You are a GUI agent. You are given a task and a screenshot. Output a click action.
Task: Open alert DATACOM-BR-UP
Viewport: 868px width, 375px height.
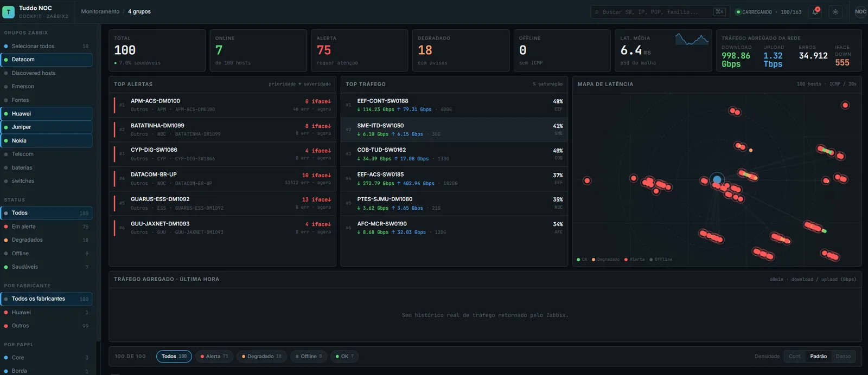(x=222, y=179)
